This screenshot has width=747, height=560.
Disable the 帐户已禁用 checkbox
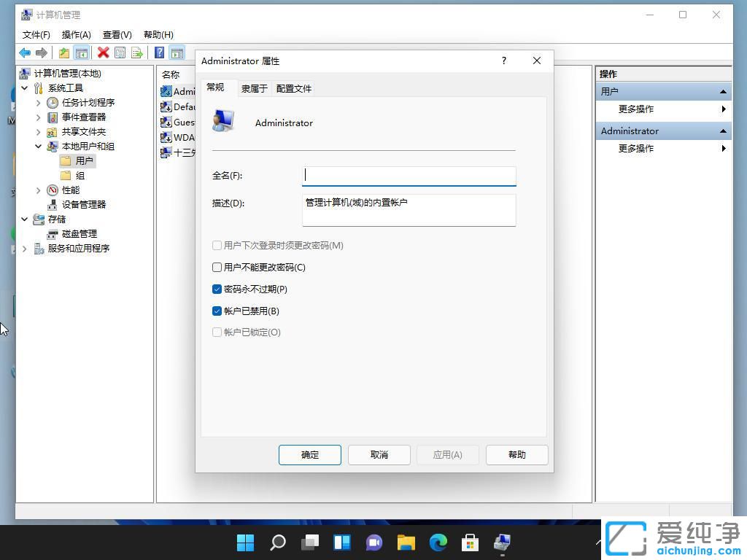(217, 311)
